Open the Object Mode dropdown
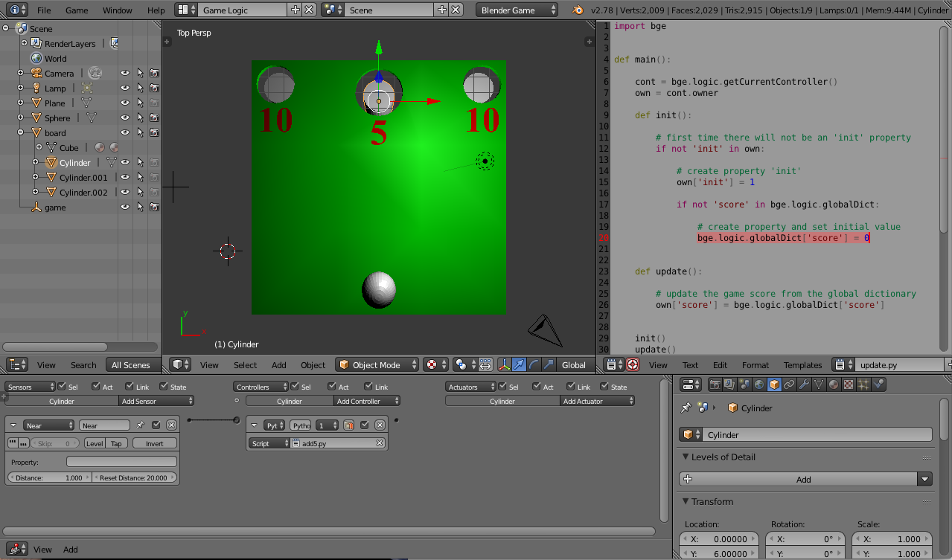Viewport: 952px width, 560px height. coord(376,364)
